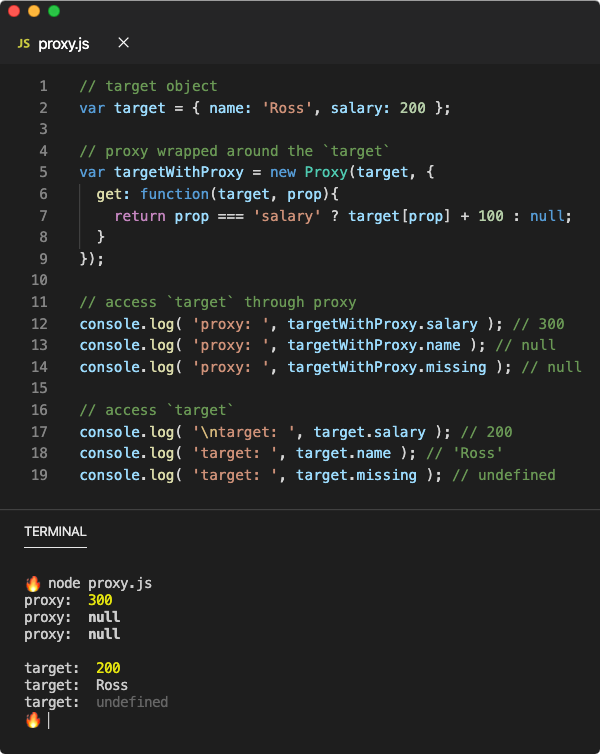Click line number 5 in gutter
The width and height of the screenshot is (600, 754).
click(43, 172)
